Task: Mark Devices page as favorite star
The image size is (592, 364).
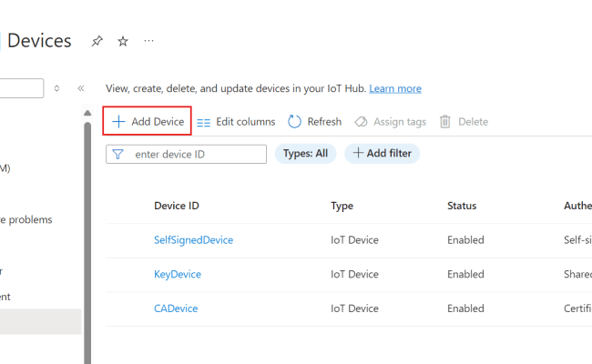Action: point(123,41)
